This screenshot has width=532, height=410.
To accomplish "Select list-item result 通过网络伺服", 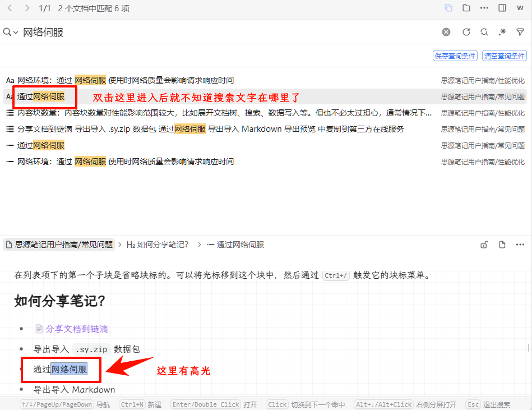I will point(265,146).
